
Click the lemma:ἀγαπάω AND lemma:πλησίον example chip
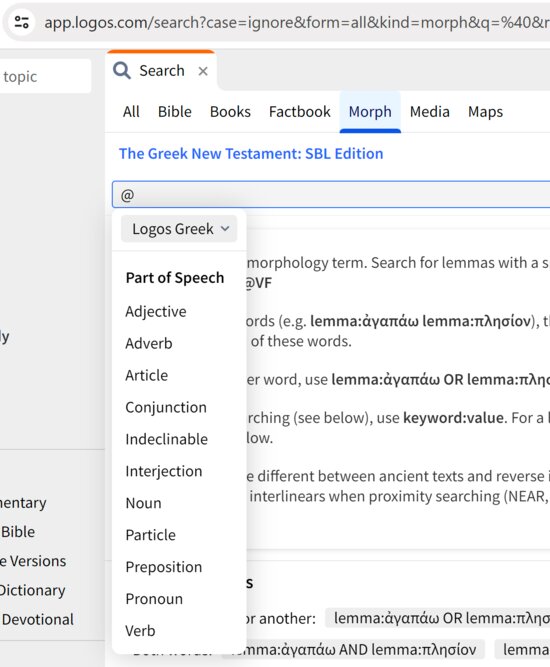pyautogui.click(x=353, y=650)
